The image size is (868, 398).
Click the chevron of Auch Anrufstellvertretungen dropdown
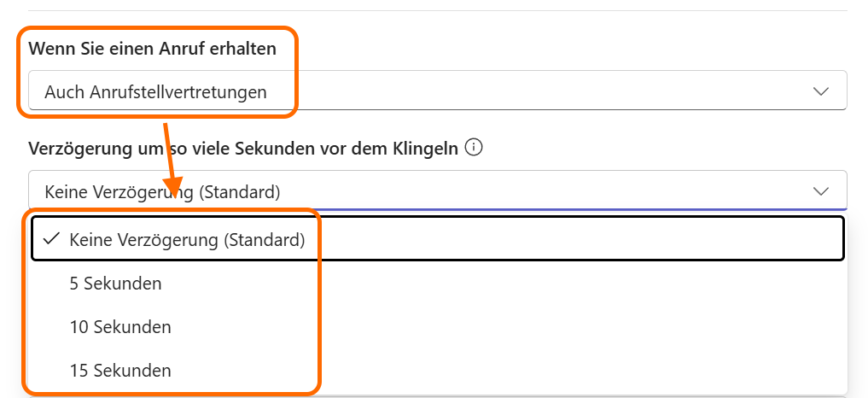click(x=821, y=91)
